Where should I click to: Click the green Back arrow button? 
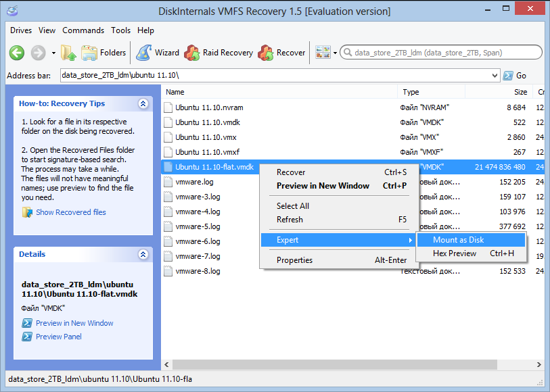pyautogui.click(x=17, y=53)
